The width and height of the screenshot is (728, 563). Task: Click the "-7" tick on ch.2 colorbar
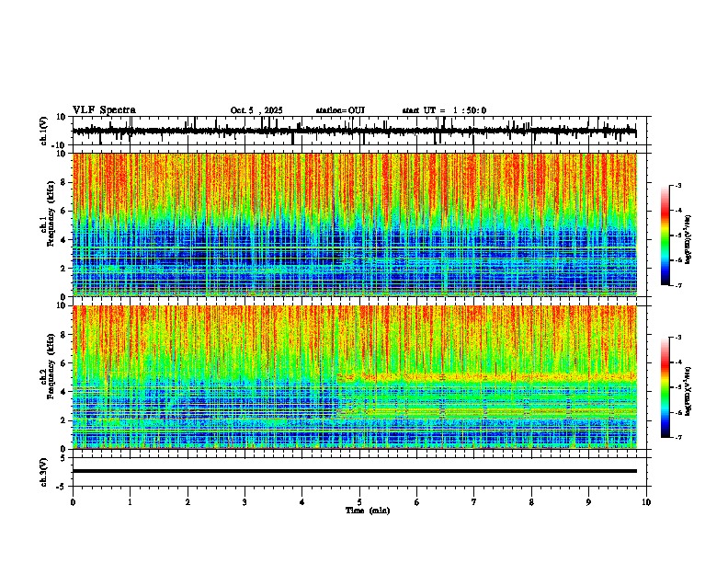[677, 438]
